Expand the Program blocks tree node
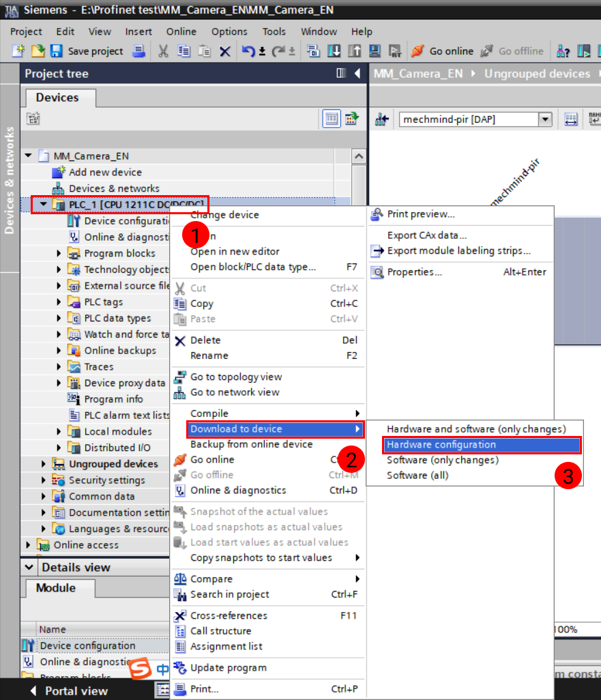 (60, 253)
